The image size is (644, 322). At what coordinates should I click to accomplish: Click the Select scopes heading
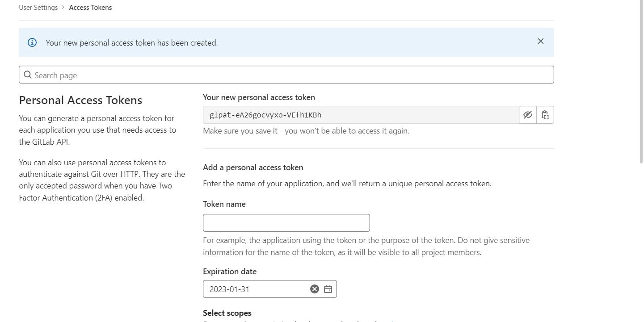pyautogui.click(x=227, y=313)
